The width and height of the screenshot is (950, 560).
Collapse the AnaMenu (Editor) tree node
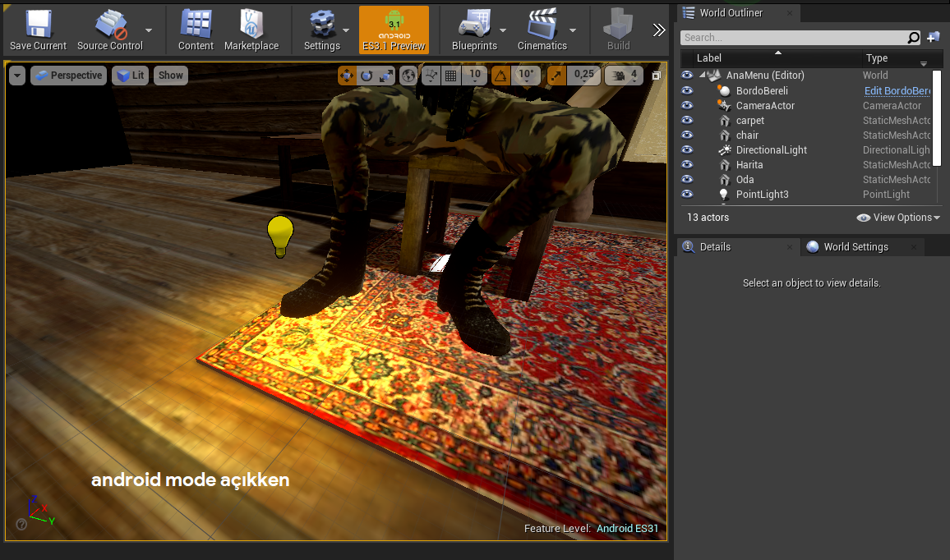[702, 75]
